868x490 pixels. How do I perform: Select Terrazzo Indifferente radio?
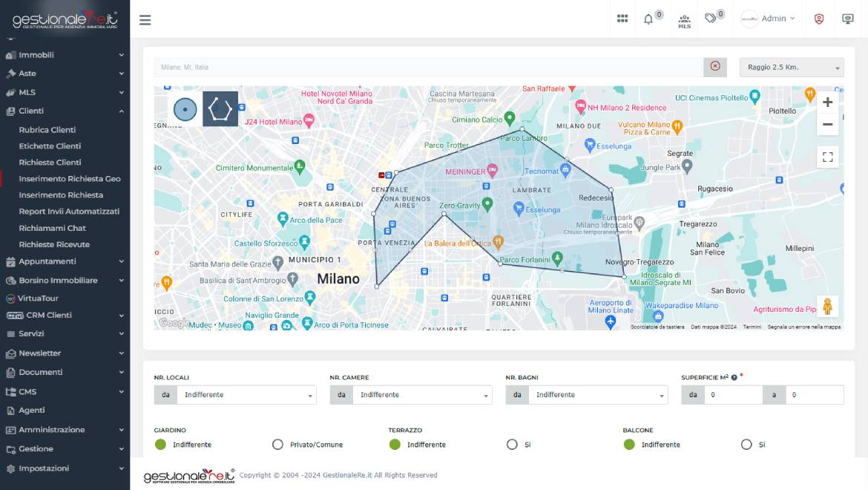pos(395,444)
